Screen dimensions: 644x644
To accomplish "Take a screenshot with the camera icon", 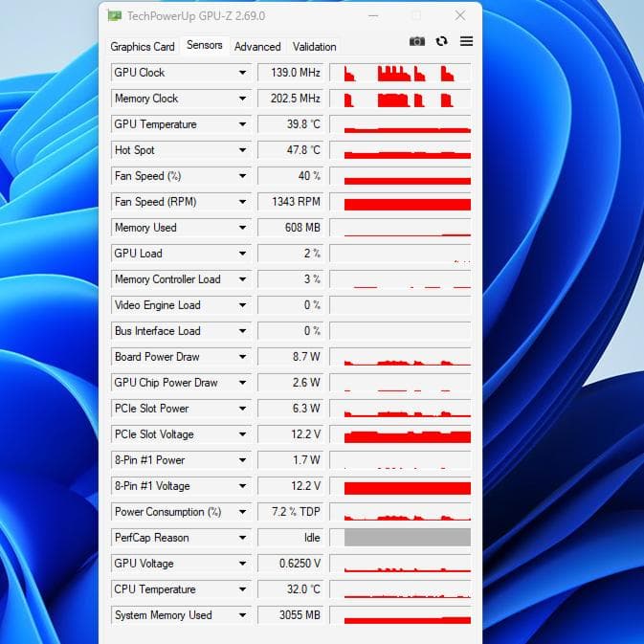I will [x=417, y=41].
